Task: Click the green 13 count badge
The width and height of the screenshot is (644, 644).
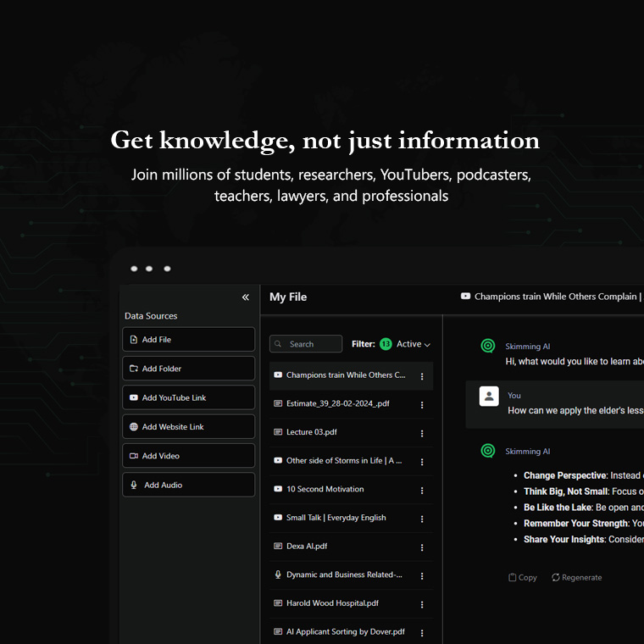Action: pyautogui.click(x=386, y=344)
